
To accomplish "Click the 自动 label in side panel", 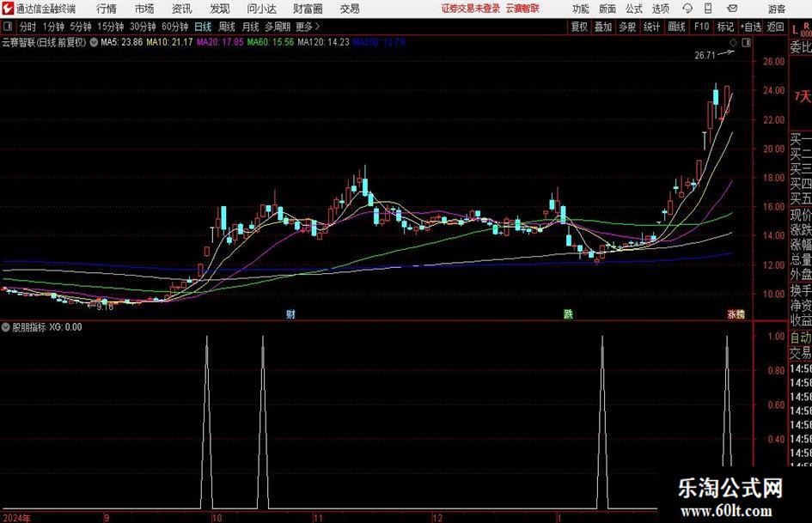I will (801, 338).
